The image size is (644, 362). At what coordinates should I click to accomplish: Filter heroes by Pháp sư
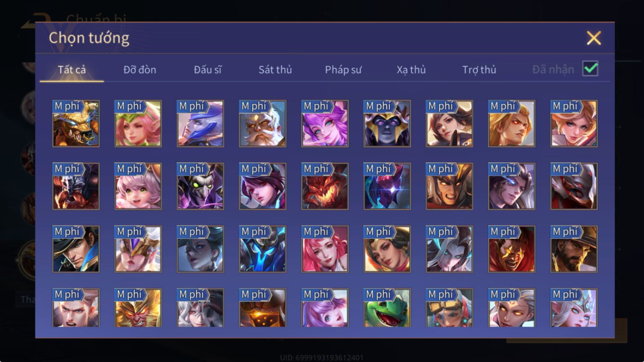[x=343, y=70]
